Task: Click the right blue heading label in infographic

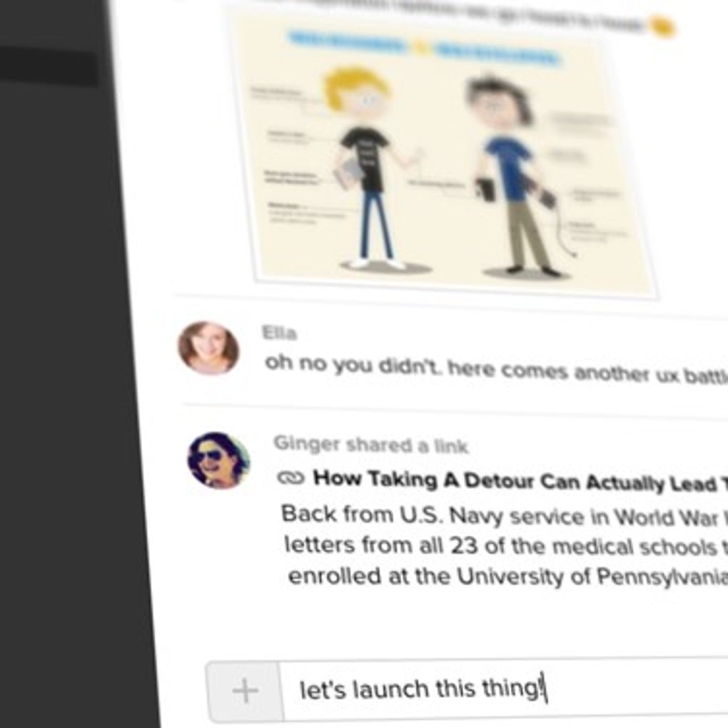Action: pos(497,53)
